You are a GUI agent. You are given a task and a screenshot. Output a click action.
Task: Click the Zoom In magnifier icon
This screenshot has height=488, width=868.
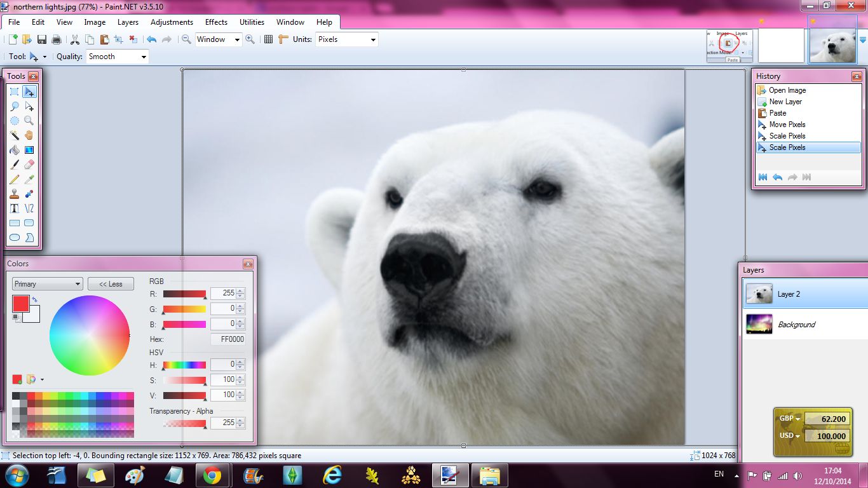[x=250, y=39]
